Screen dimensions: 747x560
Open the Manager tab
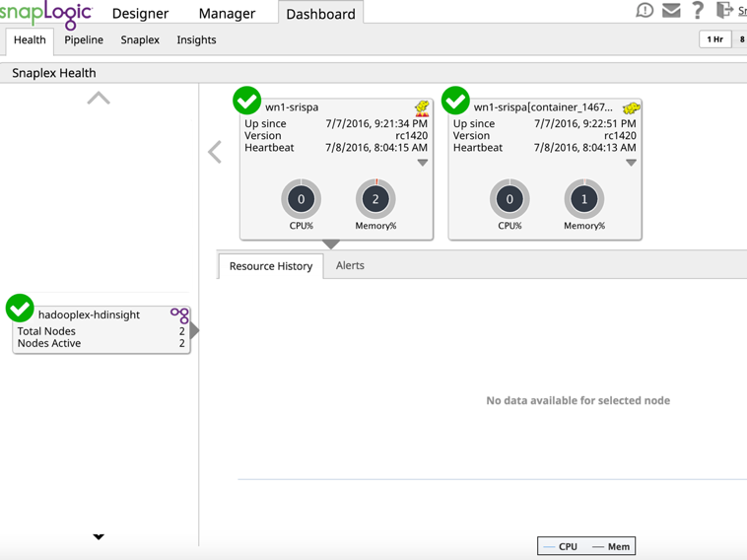pyautogui.click(x=227, y=14)
